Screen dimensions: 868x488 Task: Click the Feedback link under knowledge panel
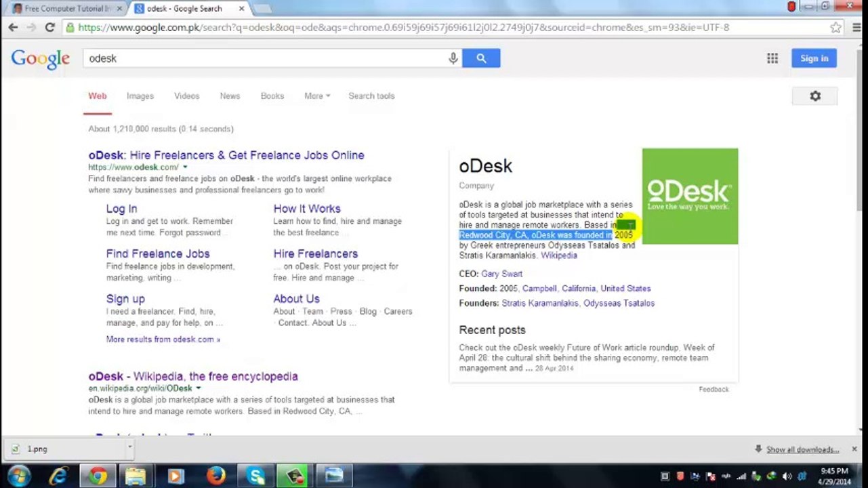[x=714, y=390]
